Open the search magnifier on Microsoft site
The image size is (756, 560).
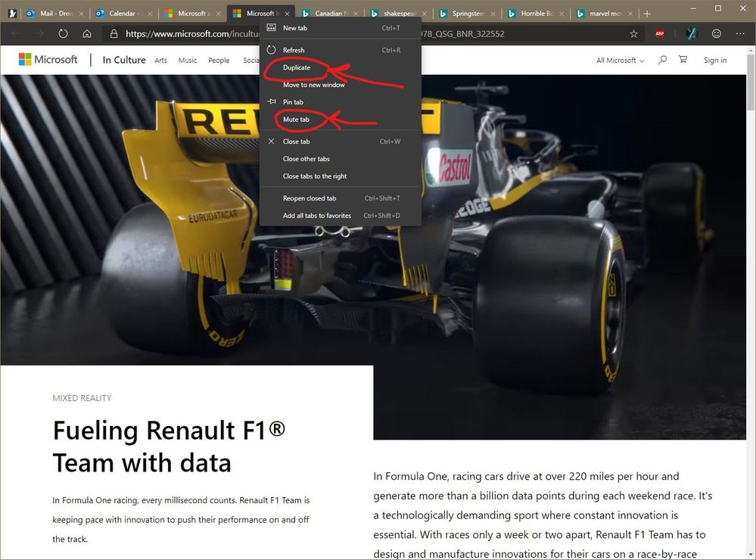click(662, 60)
